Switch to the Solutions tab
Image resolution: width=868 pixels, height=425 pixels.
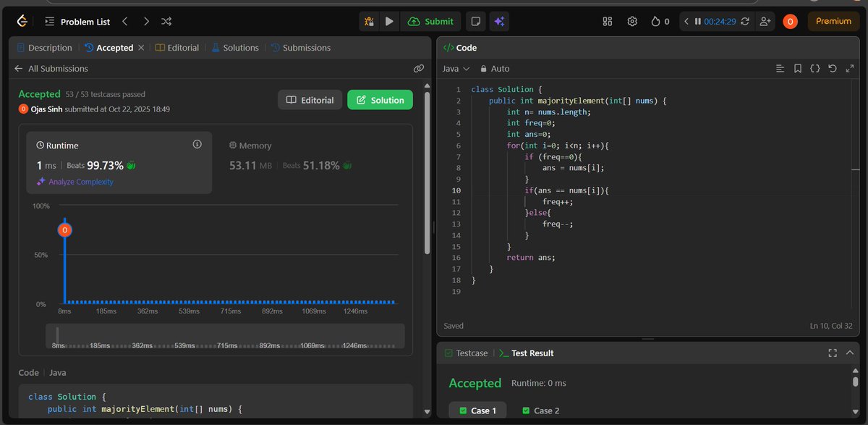click(x=235, y=48)
